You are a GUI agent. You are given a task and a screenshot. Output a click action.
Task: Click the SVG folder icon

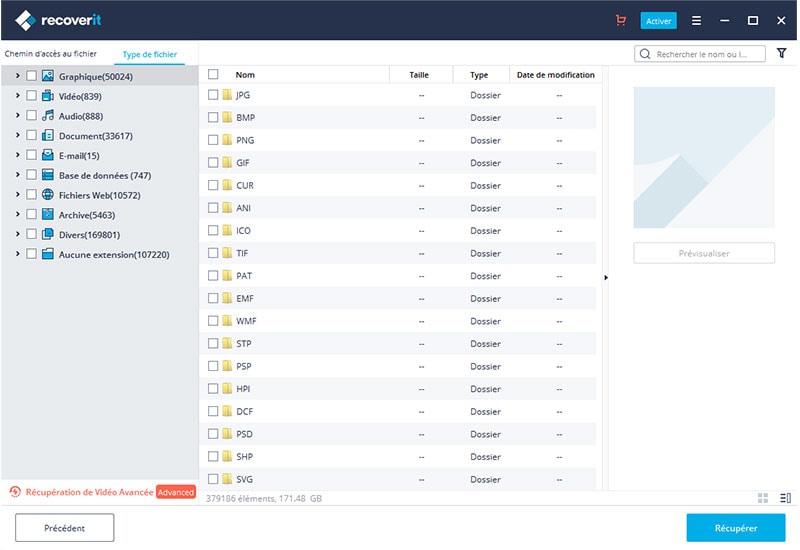pos(227,479)
